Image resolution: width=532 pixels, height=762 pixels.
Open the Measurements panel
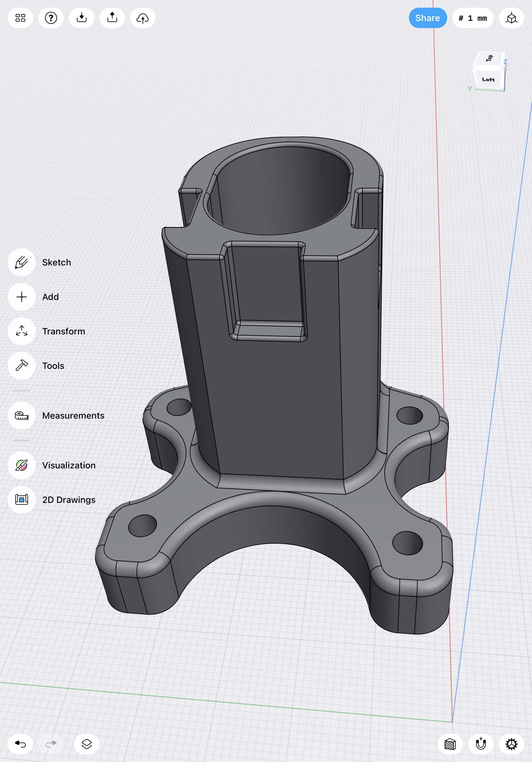tap(21, 415)
